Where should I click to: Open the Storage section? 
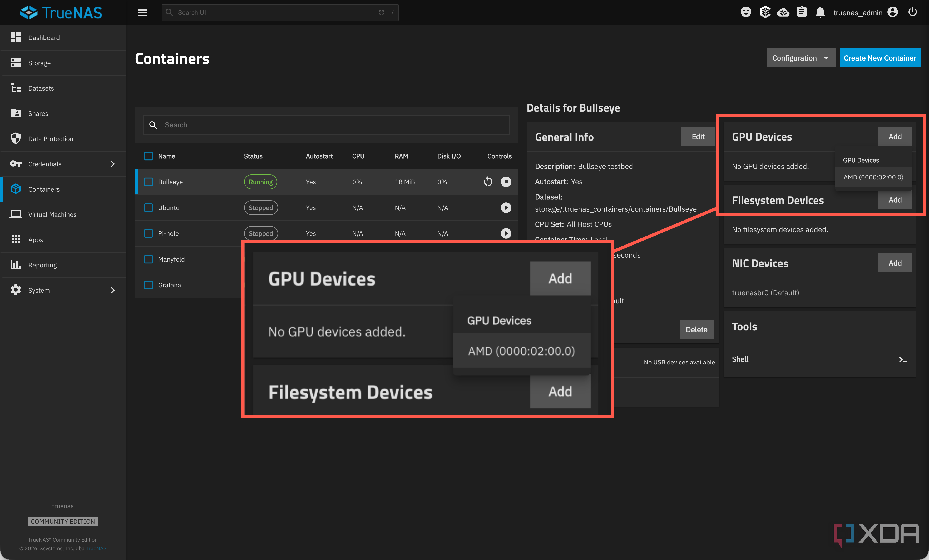[63, 63]
